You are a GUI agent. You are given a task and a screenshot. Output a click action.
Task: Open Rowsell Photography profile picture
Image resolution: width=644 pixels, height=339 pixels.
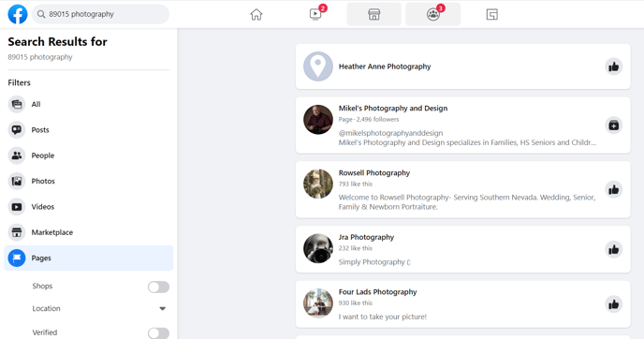[318, 184]
